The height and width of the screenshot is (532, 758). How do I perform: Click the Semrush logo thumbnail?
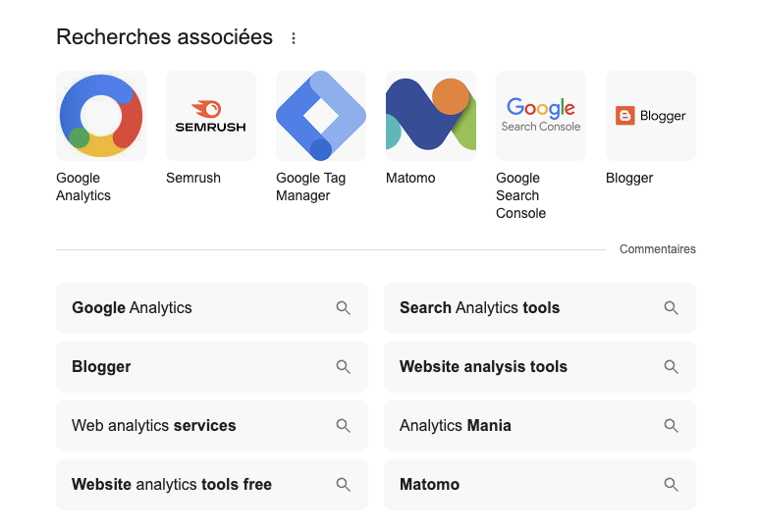[x=211, y=116]
